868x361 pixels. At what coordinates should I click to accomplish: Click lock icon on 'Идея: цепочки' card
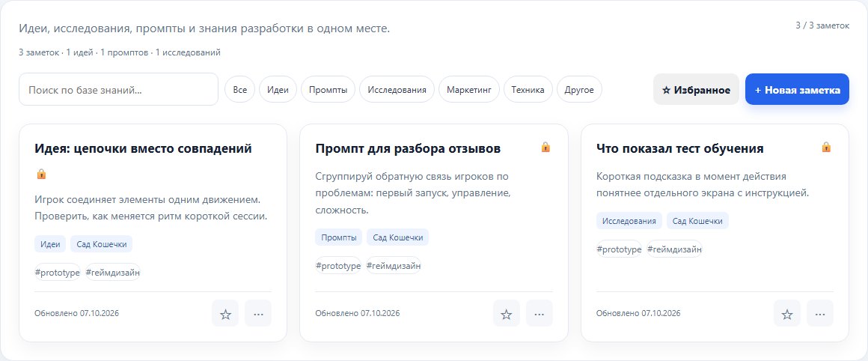pyautogui.click(x=41, y=174)
